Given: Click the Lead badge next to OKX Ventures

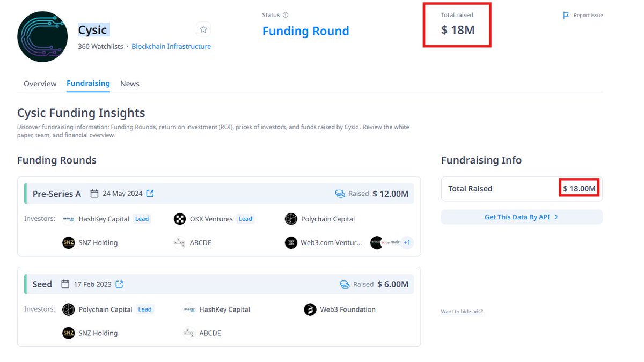Looking at the screenshot, I should click(x=245, y=219).
